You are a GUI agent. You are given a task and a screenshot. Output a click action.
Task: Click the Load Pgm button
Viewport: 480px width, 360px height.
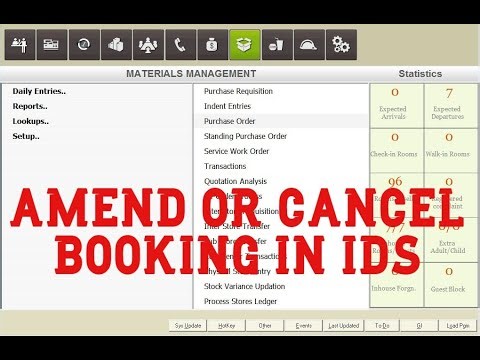coord(458,326)
